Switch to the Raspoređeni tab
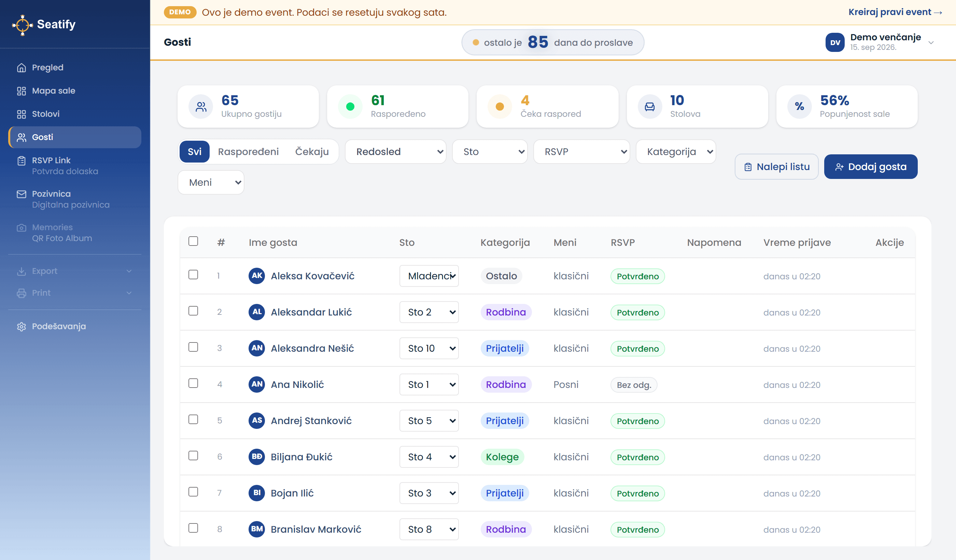The width and height of the screenshot is (956, 560). pos(249,152)
